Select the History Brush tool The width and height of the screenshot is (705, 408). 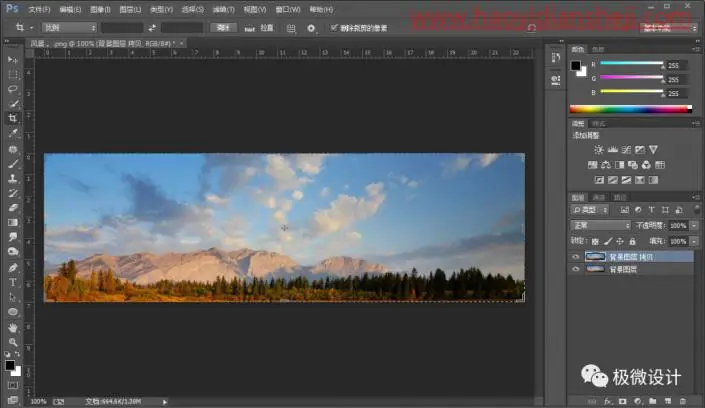(13, 193)
